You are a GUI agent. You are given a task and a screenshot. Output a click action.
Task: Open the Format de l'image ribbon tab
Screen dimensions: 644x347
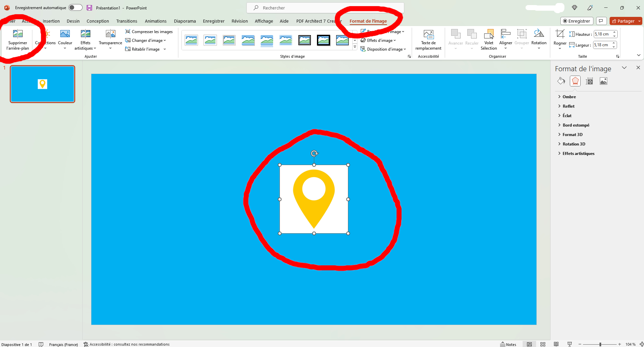point(368,21)
